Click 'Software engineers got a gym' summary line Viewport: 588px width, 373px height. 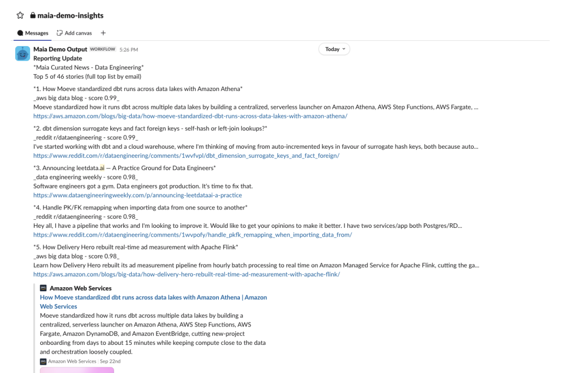point(143,186)
